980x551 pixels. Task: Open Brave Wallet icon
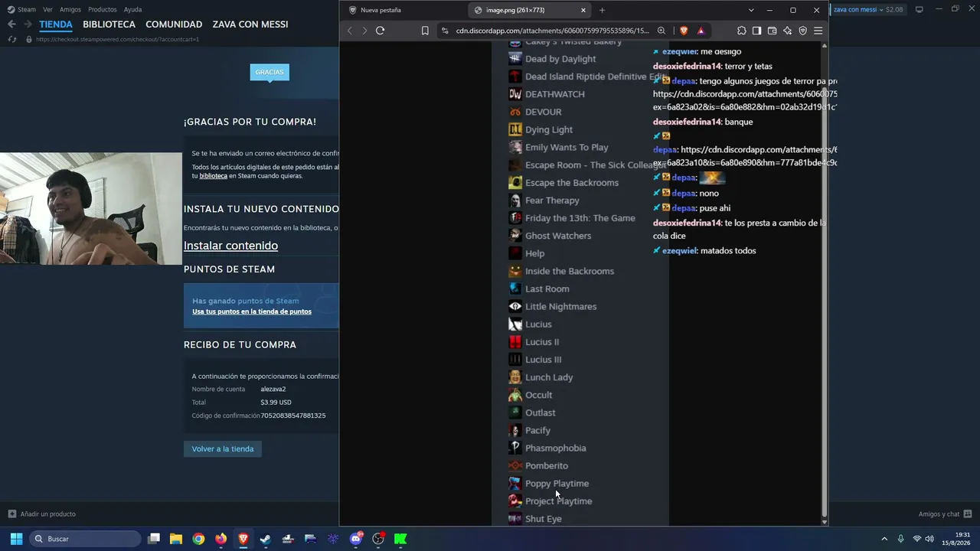tap(772, 31)
